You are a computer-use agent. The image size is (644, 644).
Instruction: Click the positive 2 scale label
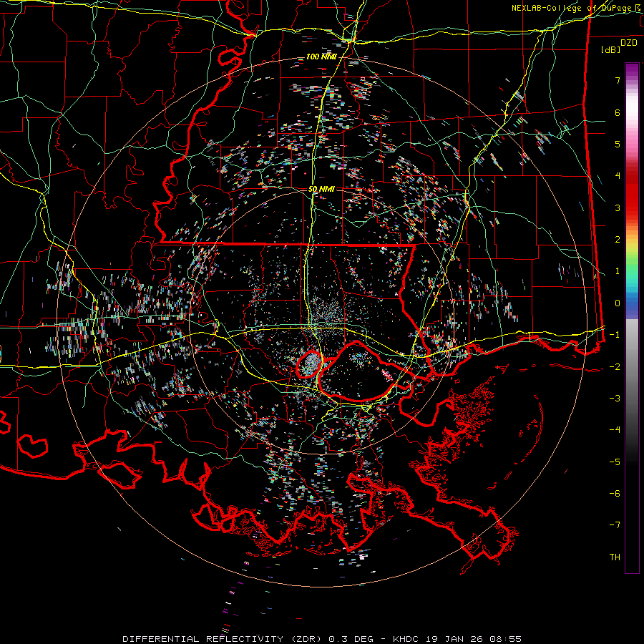coord(618,239)
